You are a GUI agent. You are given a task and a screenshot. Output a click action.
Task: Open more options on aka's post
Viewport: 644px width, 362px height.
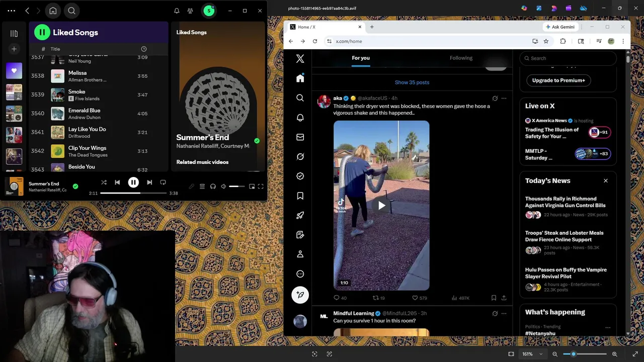coord(504,99)
